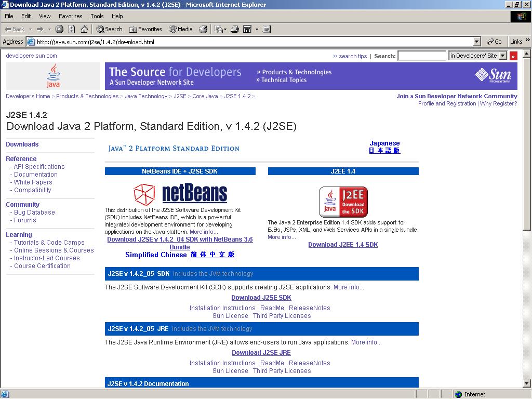This screenshot has height=399, width=532.
Task: Print page using the printer icon
Action: point(235,29)
